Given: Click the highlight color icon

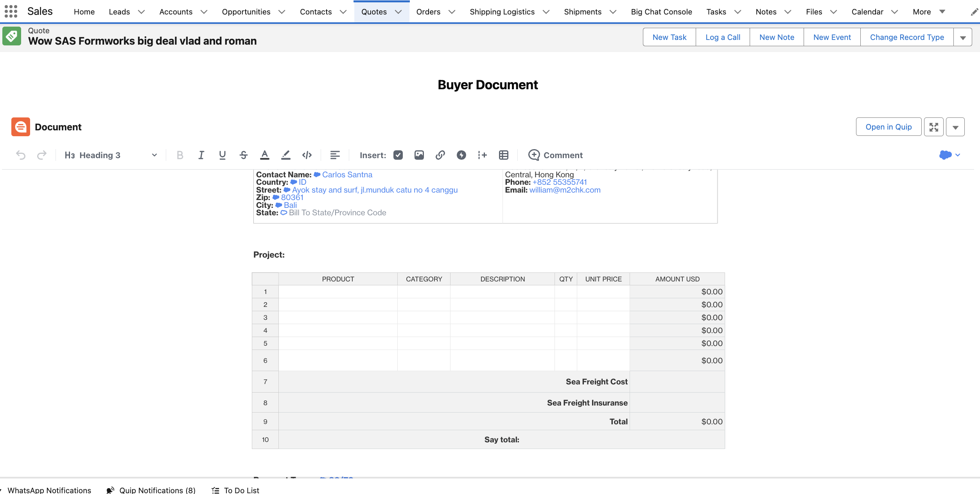Looking at the screenshot, I should point(286,155).
